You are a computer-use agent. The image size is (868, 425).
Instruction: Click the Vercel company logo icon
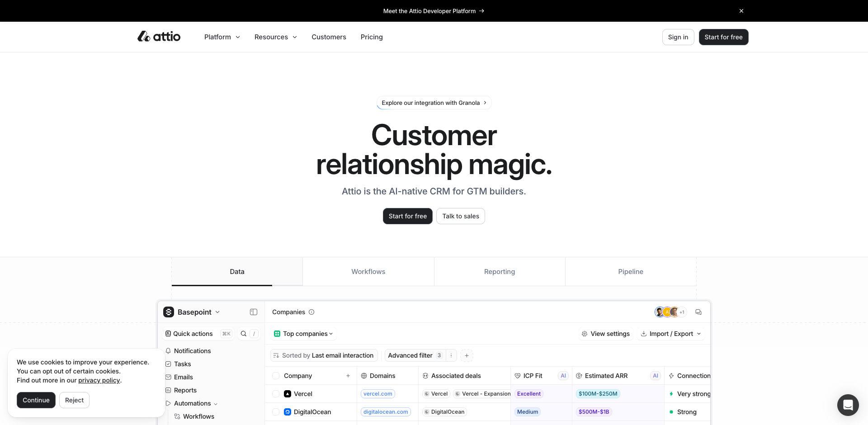point(288,394)
